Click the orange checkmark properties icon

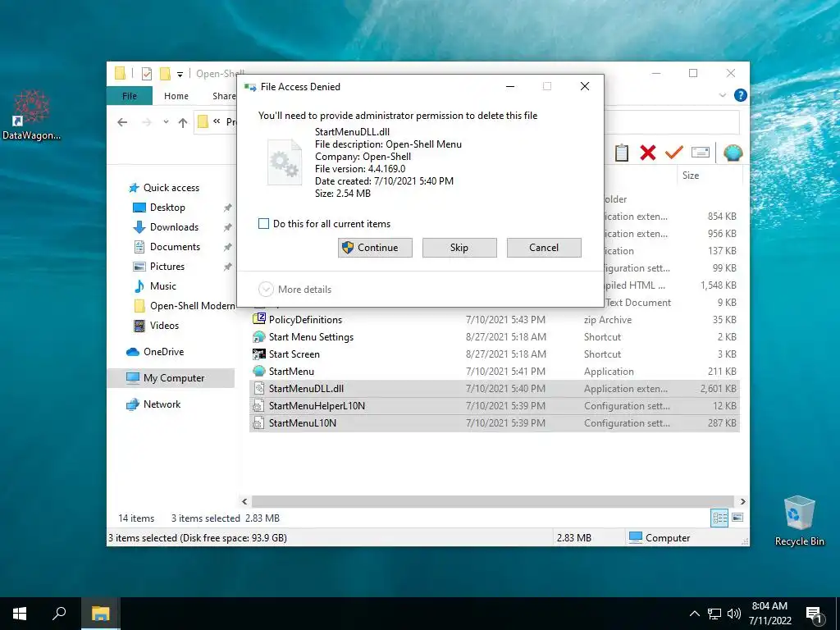click(674, 153)
